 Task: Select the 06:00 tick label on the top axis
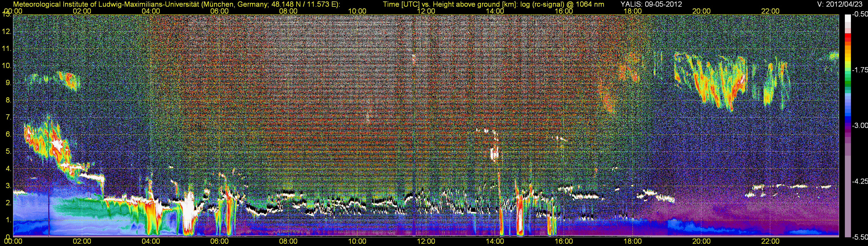219,11
